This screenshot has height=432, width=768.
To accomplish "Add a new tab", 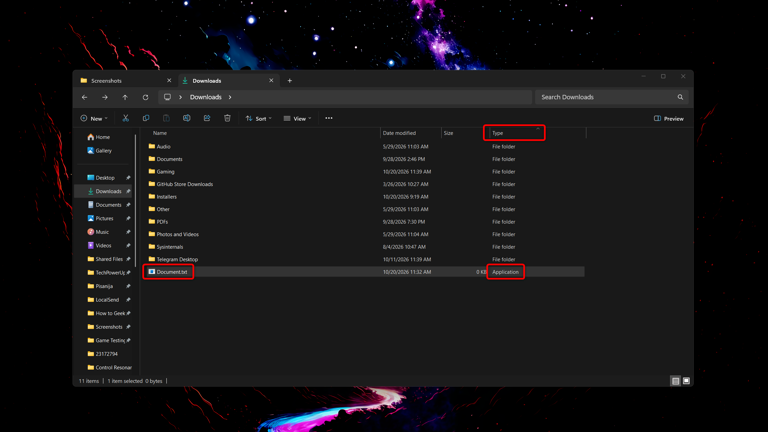I will [289, 80].
